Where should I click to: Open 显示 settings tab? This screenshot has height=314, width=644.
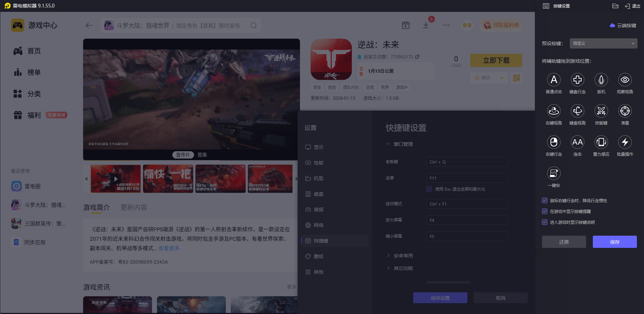click(335, 147)
